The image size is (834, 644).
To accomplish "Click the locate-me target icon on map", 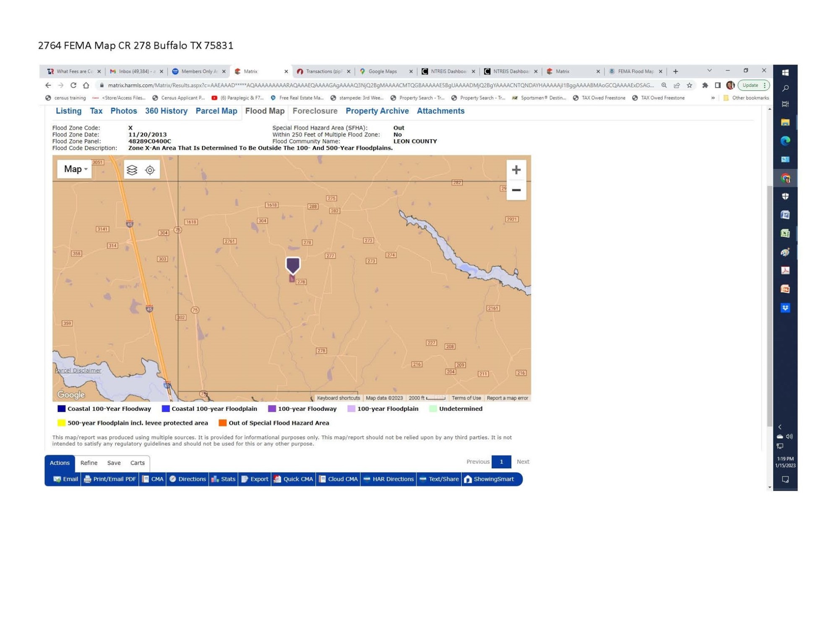I will (x=150, y=170).
